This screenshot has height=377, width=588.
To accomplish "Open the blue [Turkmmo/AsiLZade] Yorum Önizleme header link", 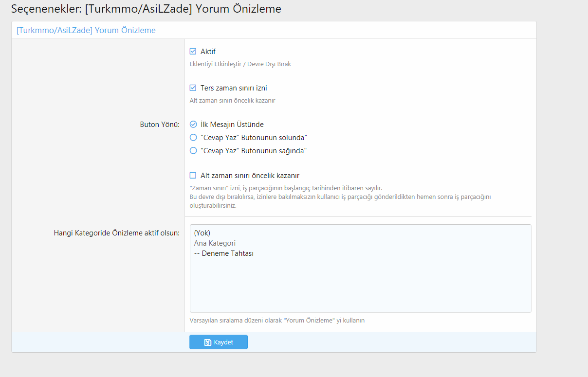I will [x=86, y=30].
